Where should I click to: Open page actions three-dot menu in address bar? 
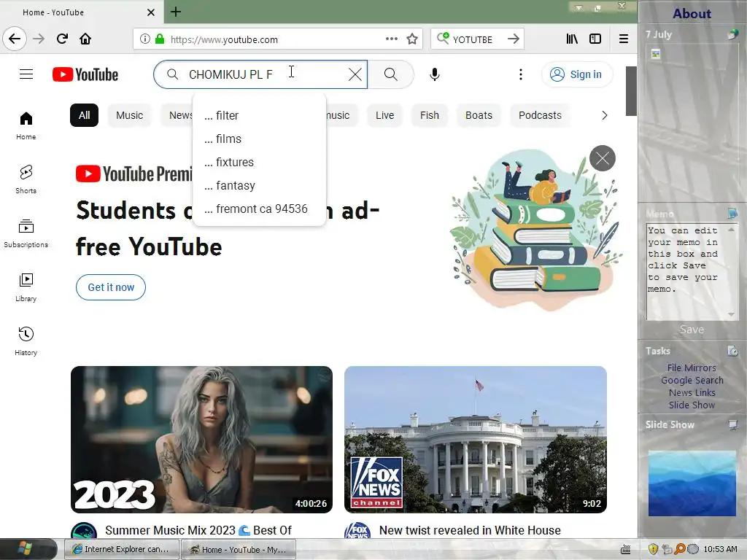pyautogui.click(x=391, y=39)
